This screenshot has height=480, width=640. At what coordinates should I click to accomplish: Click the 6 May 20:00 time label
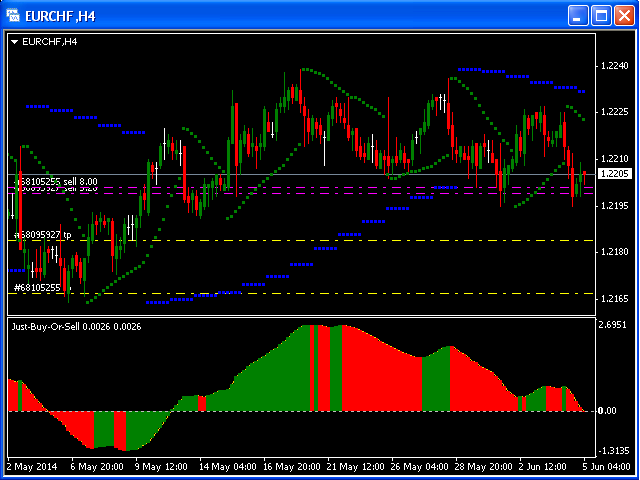pos(97,466)
